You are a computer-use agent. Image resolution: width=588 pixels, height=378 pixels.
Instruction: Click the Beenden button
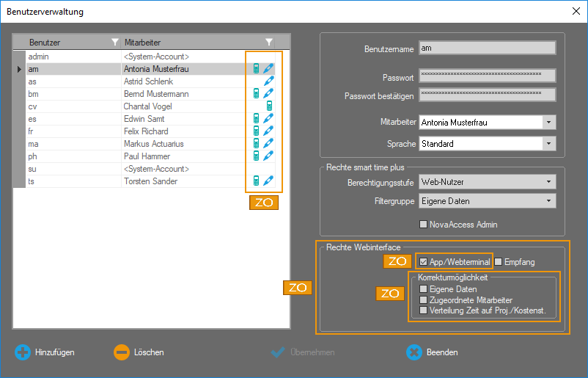click(x=433, y=352)
